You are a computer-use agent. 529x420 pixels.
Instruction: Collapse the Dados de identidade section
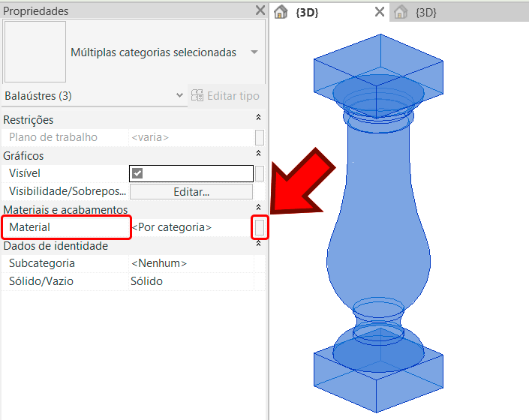pyautogui.click(x=259, y=245)
